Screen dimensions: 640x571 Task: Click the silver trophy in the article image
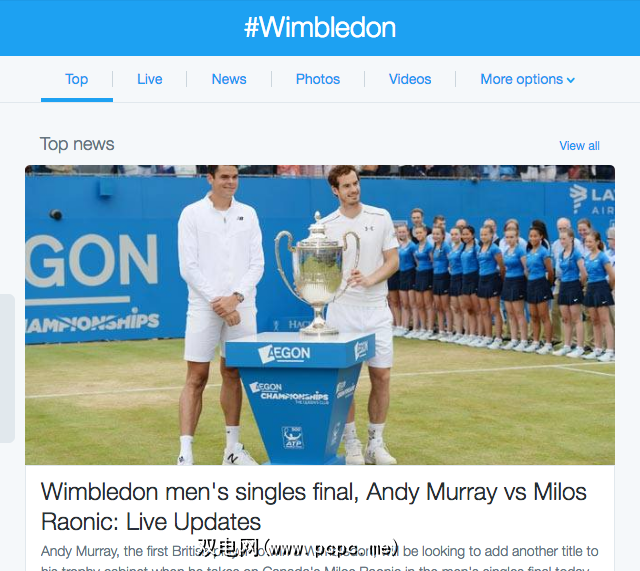pyautogui.click(x=317, y=273)
